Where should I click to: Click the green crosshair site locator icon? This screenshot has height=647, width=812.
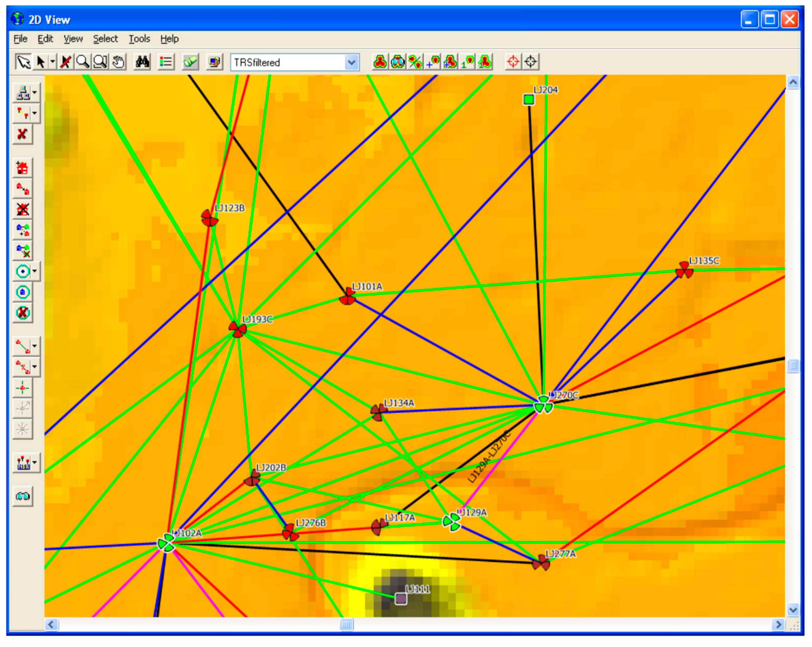click(x=22, y=388)
